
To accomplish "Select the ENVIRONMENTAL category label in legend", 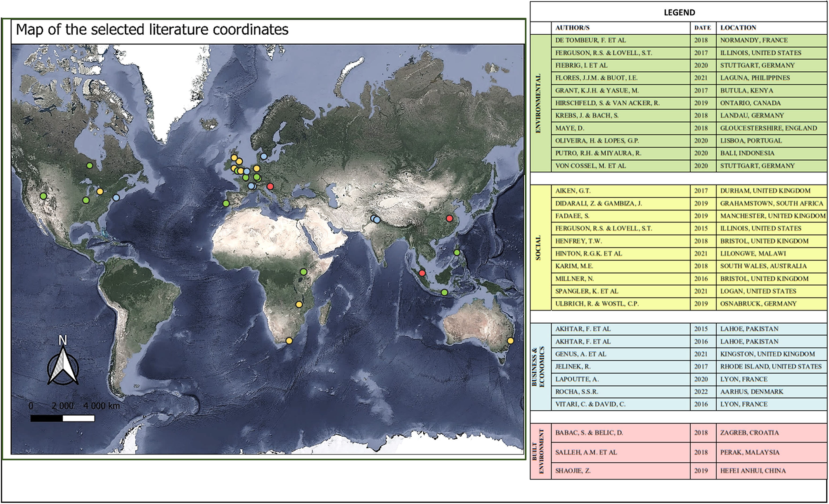I will [x=538, y=103].
